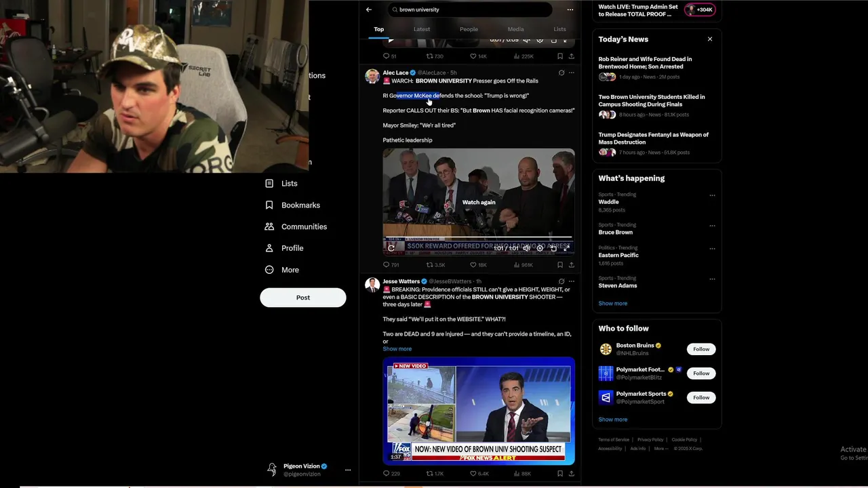Bookmark Alec Lace's post

(x=559, y=265)
